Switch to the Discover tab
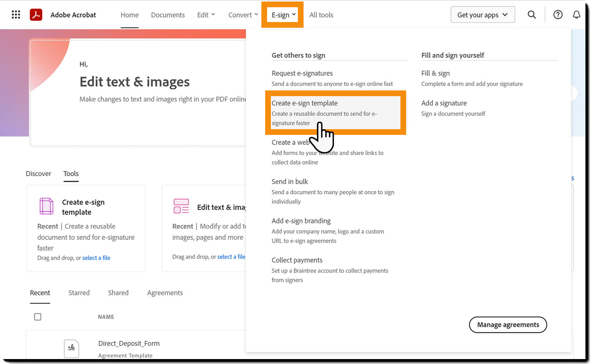The image size is (590, 364). coord(38,174)
